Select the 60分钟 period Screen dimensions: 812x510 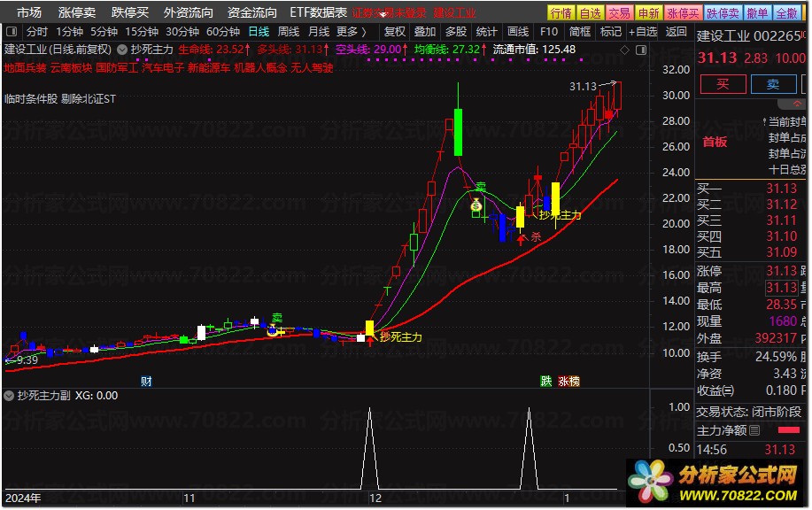point(222,32)
